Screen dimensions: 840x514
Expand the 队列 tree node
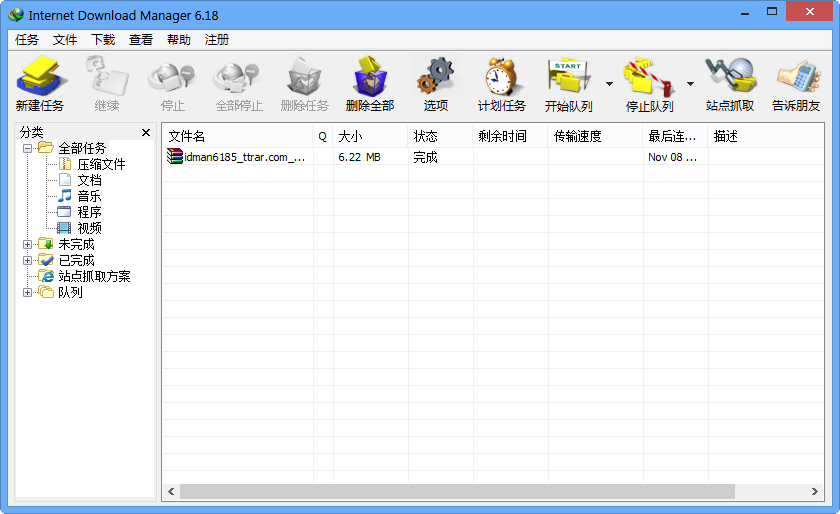pyautogui.click(x=27, y=292)
